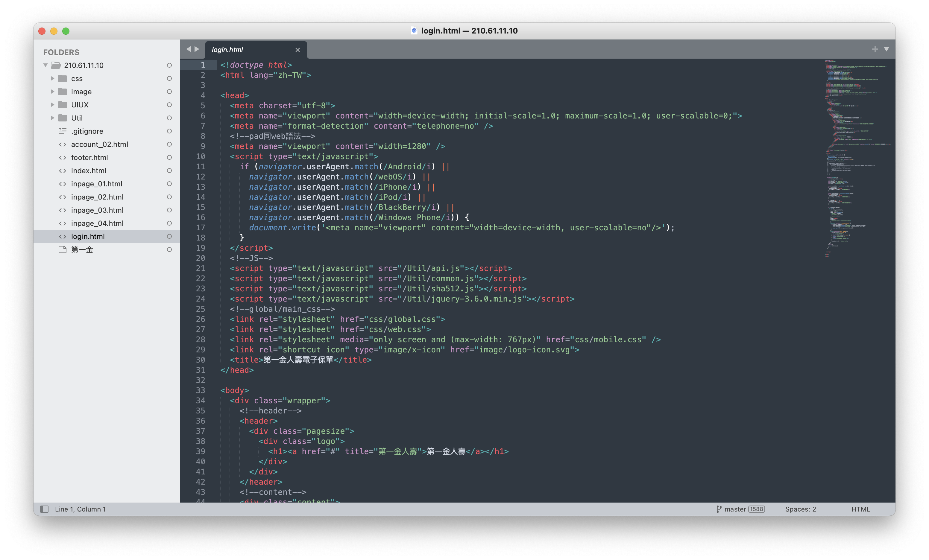The width and height of the screenshot is (929, 560).
Task: Click the inpage_04.html code icon
Action: (x=63, y=223)
